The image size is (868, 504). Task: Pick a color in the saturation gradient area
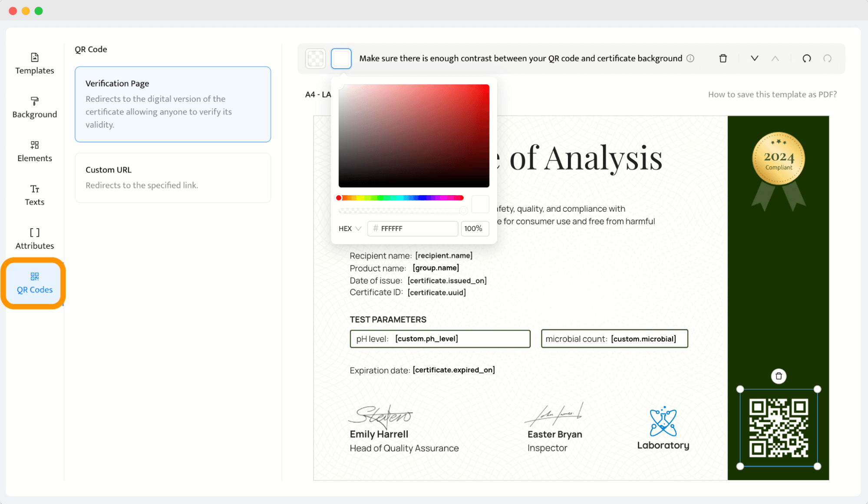[x=414, y=136]
